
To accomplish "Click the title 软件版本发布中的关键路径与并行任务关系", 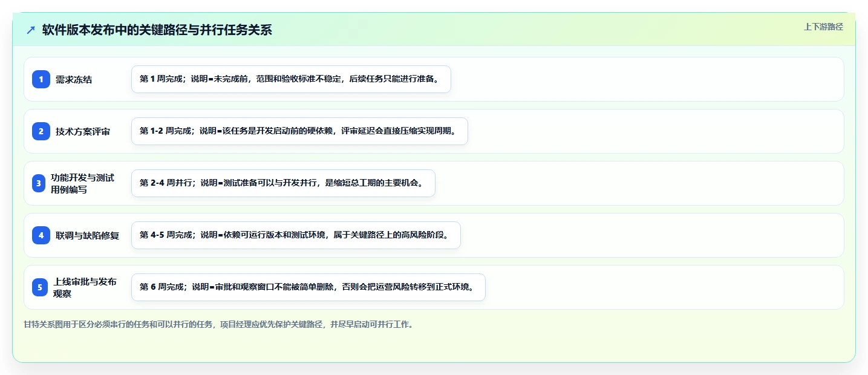I will (x=157, y=30).
